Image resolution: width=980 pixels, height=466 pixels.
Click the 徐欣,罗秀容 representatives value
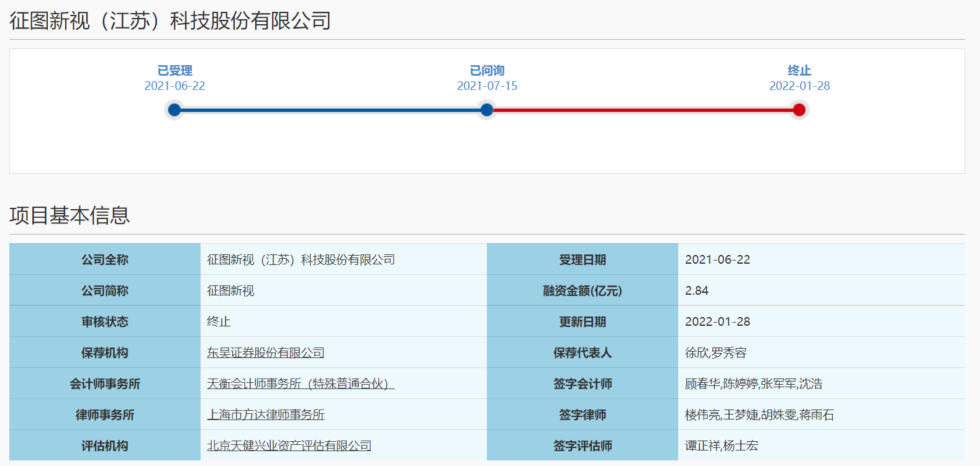(x=715, y=352)
